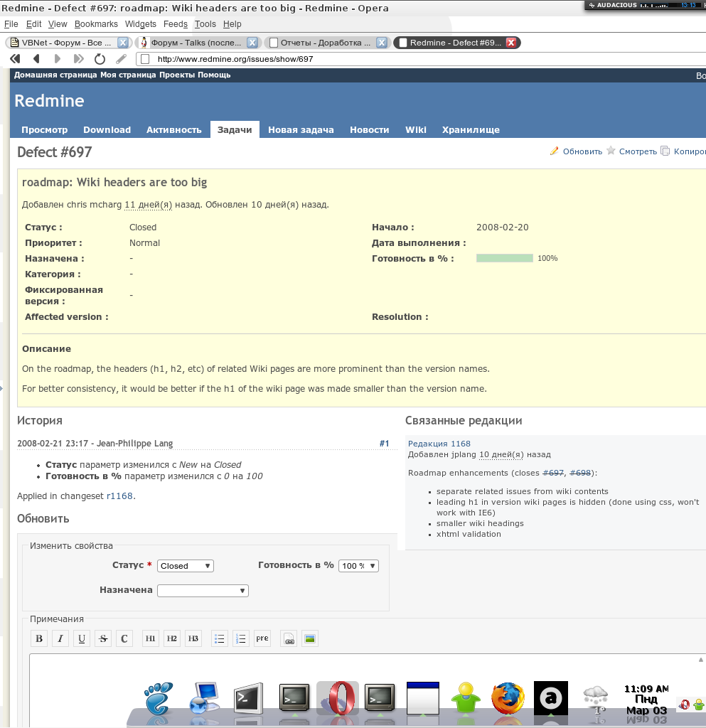Image resolution: width=706 pixels, height=728 pixels.
Task: Open the File menu
Action: pyautogui.click(x=11, y=24)
